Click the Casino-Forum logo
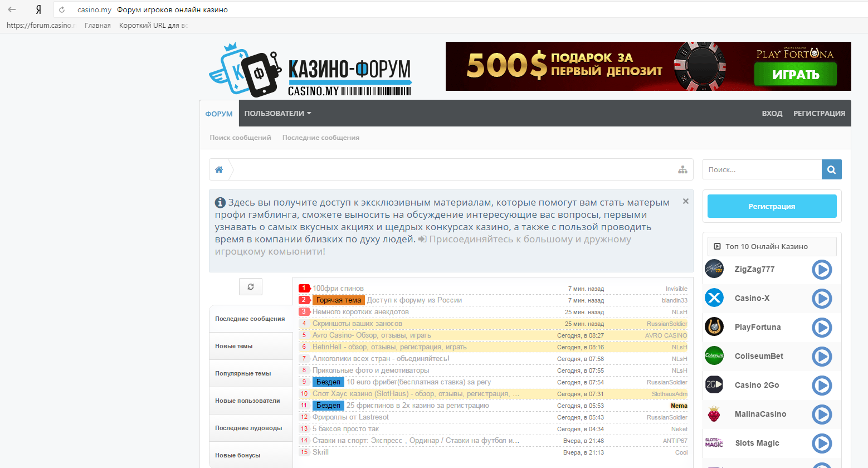868x468 pixels. tap(310, 70)
